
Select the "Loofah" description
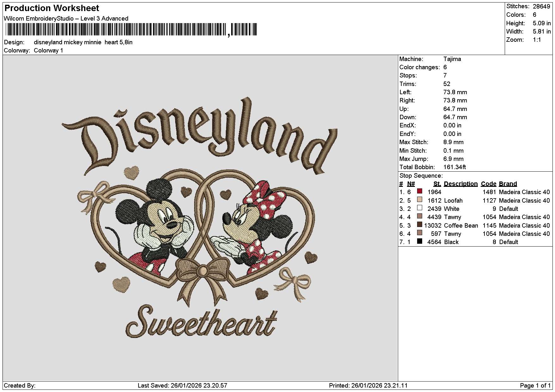pos(453,201)
